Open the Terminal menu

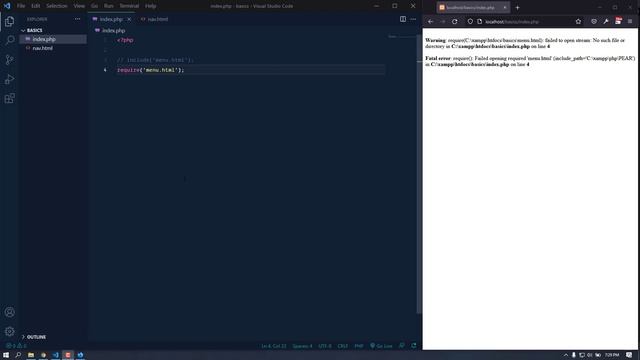point(129,6)
